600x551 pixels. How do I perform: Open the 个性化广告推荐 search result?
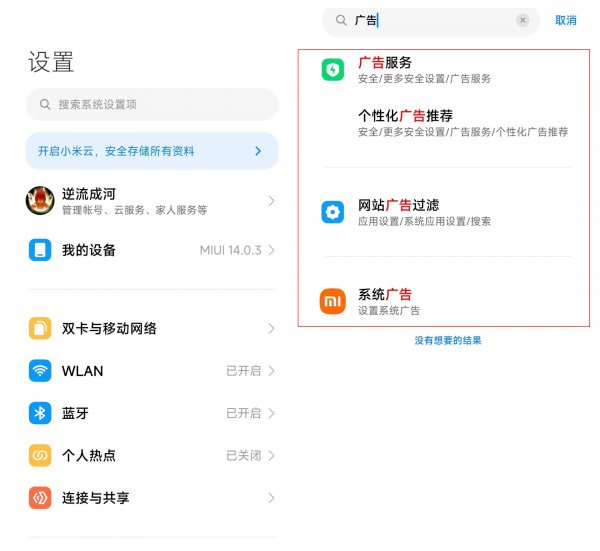click(444, 123)
